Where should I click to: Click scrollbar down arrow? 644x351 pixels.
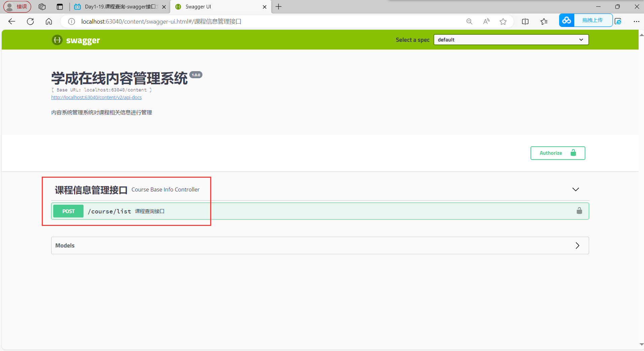click(641, 344)
